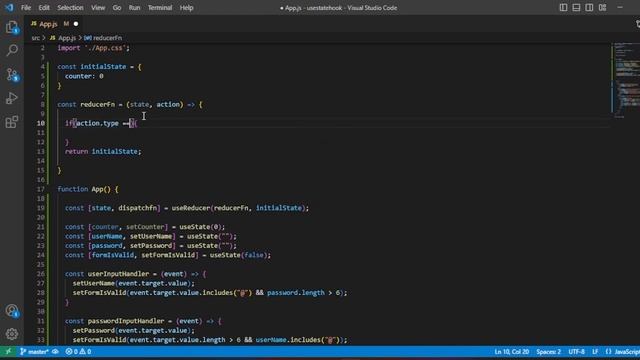Image resolution: width=640 pixels, height=360 pixels.
Task: Toggle secondary side bar layout icon
Action: pyautogui.click(x=589, y=7)
